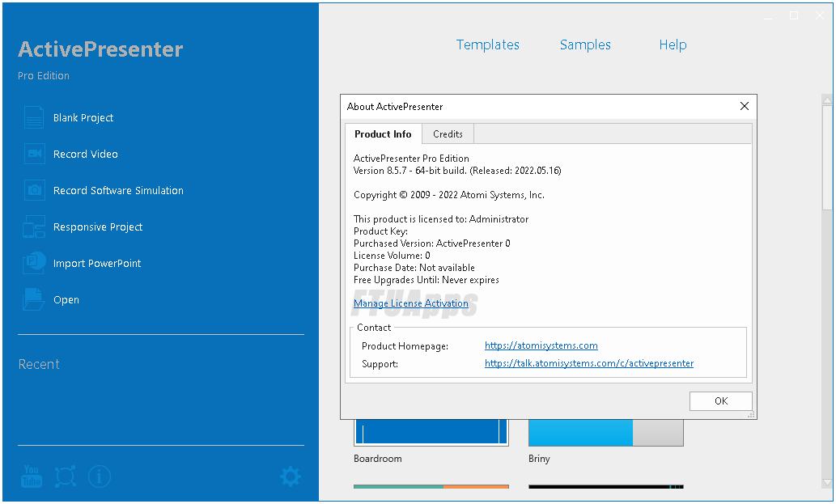Image resolution: width=836 pixels, height=504 pixels.
Task: Click the Record Video camera icon
Action: (34, 154)
